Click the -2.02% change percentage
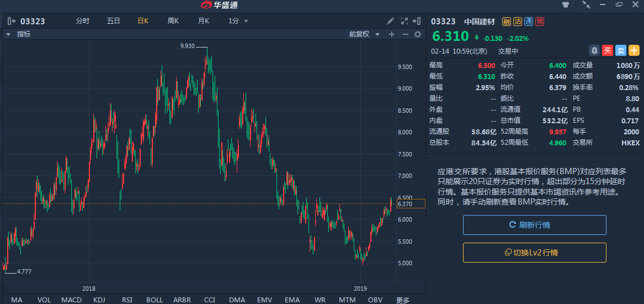 coord(518,38)
